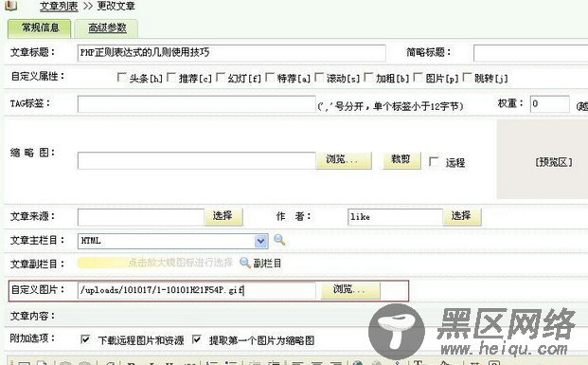The height and width of the screenshot is (365, 588).
Task: Click the 更改文章 breadcrumb text
Action: (x=116, y=6)
